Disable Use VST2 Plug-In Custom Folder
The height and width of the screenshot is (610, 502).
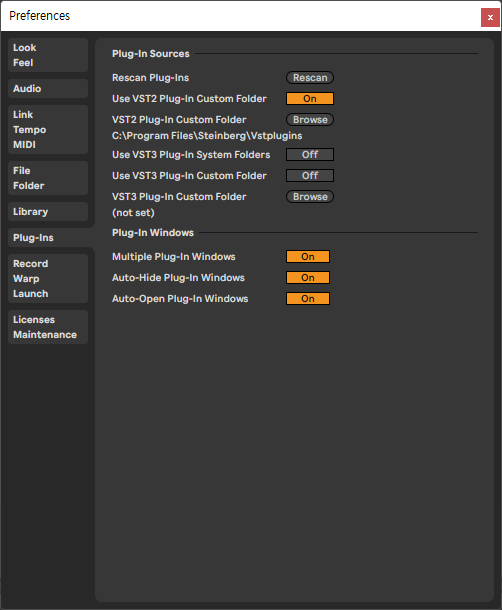pos(310,99)
